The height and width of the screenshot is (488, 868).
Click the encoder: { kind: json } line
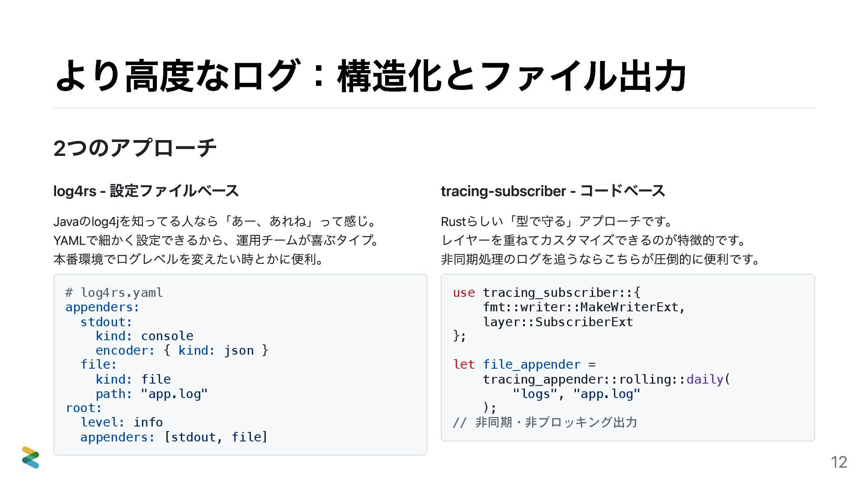(x=182, y=351)
